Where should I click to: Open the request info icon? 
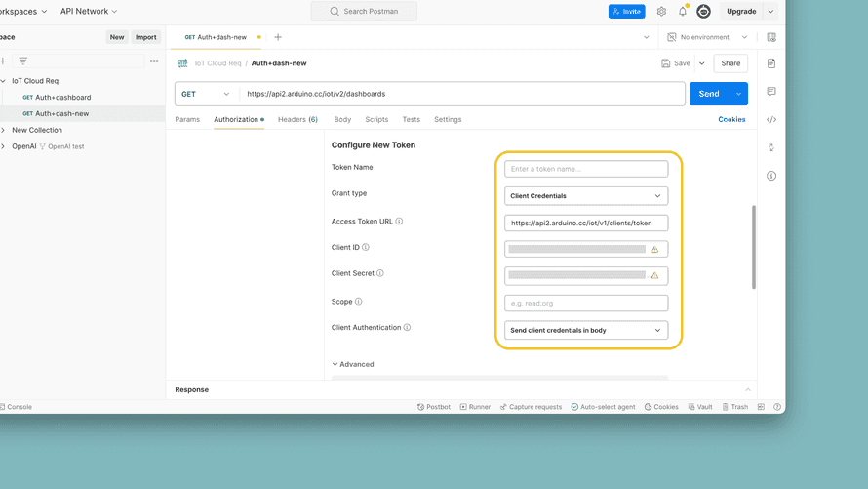coord(771,176)
